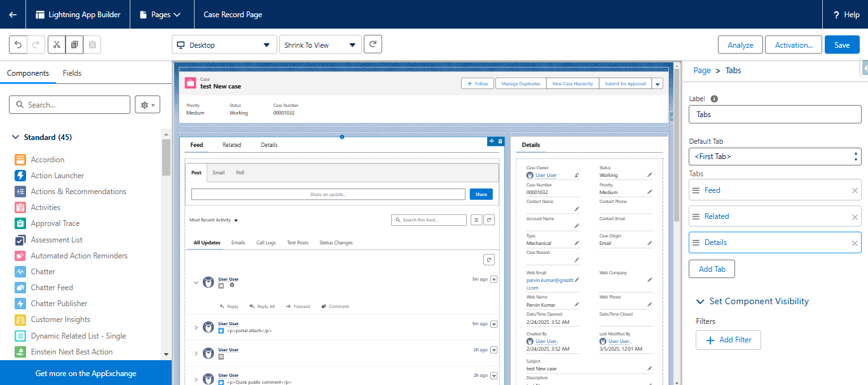868x385 pixels.
Task: Click the Activation button
Action: pos(794,45)
